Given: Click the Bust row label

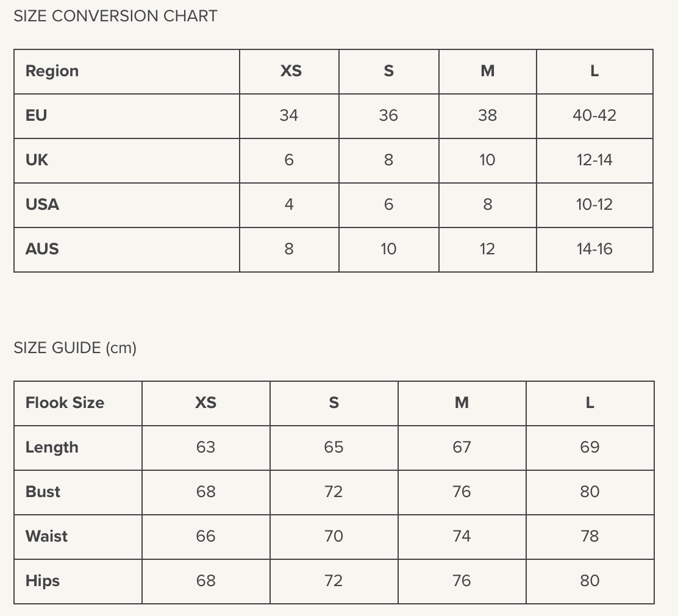Looking at the screenshot, I should click(x=43, y=492).
